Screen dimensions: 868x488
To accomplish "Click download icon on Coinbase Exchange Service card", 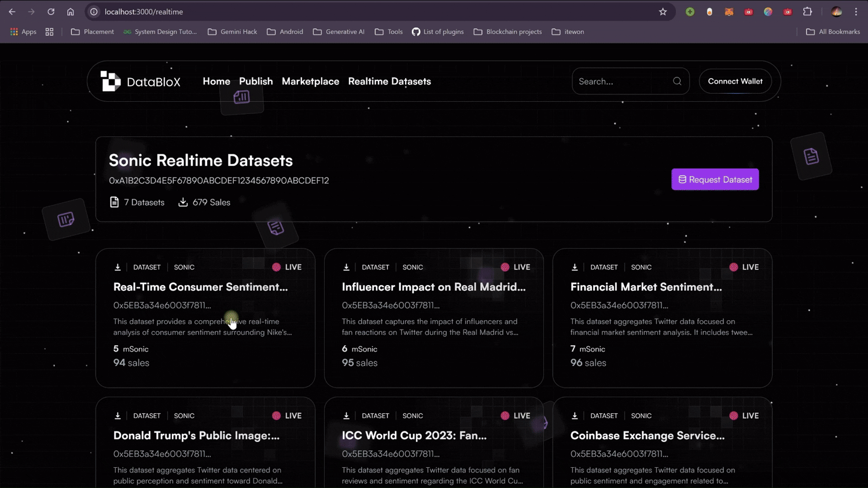I will pos(575,416).
